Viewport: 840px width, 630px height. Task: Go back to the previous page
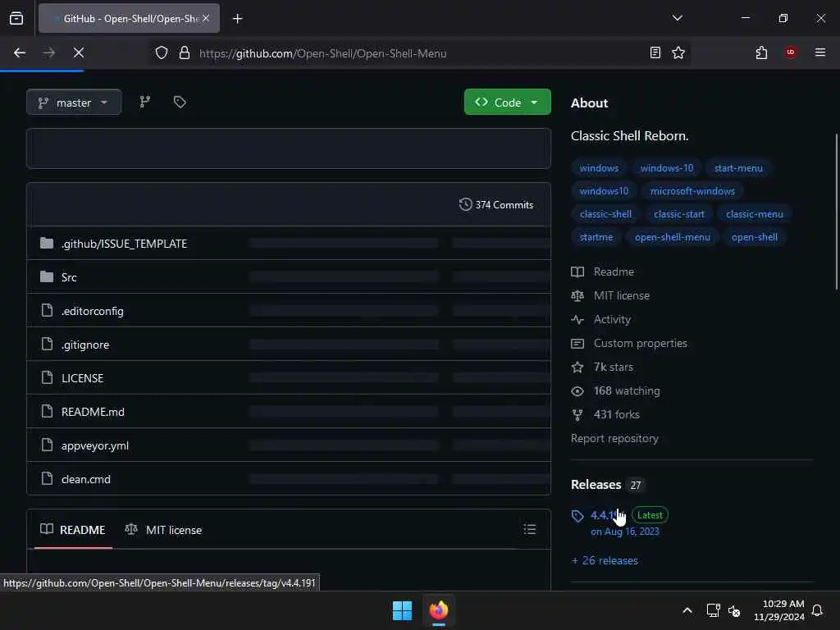click(20, 52)
